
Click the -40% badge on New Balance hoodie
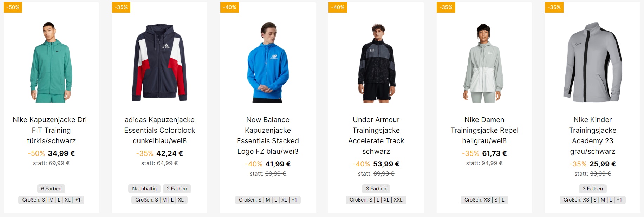click(229, 7)
